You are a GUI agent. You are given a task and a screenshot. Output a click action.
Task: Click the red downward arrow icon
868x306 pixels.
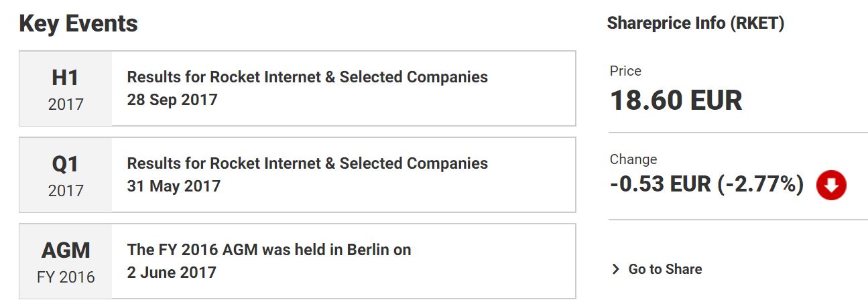tap(831, 185)
